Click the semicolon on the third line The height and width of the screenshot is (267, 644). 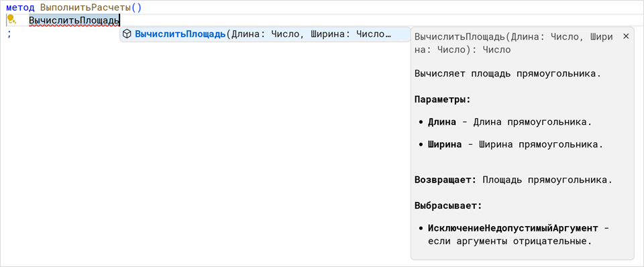pos(9,34)
